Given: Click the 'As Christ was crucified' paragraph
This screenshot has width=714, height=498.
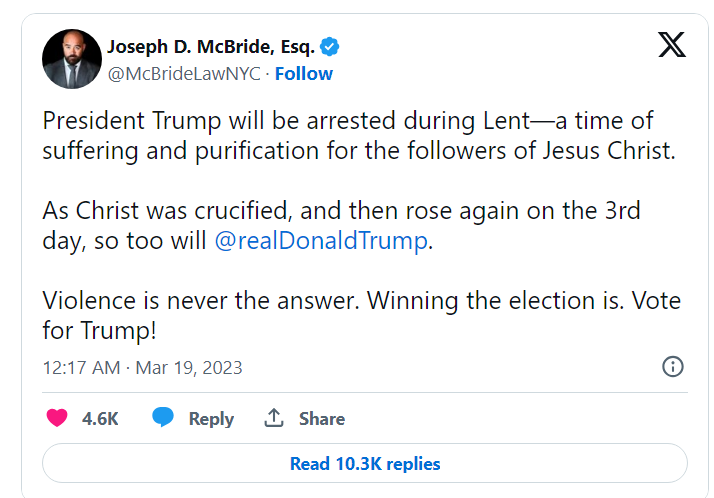Looking at the screenshot, I should 340,212.
